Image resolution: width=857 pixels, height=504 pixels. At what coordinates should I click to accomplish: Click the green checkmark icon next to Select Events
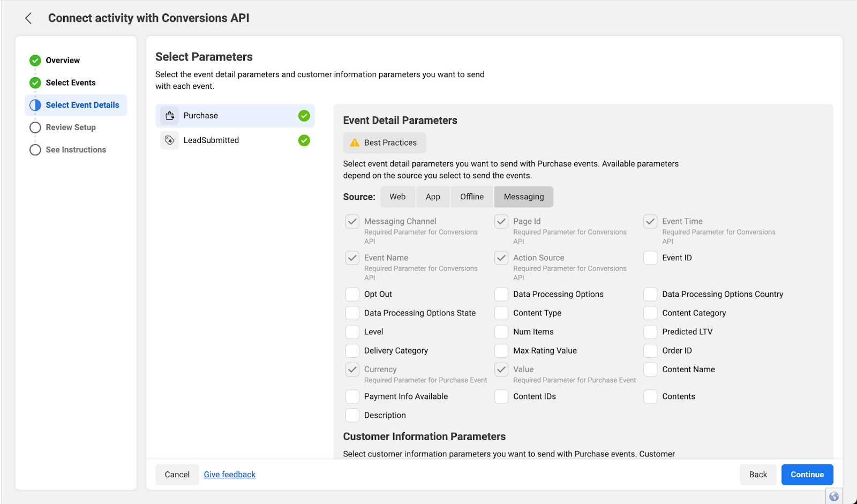35,83
